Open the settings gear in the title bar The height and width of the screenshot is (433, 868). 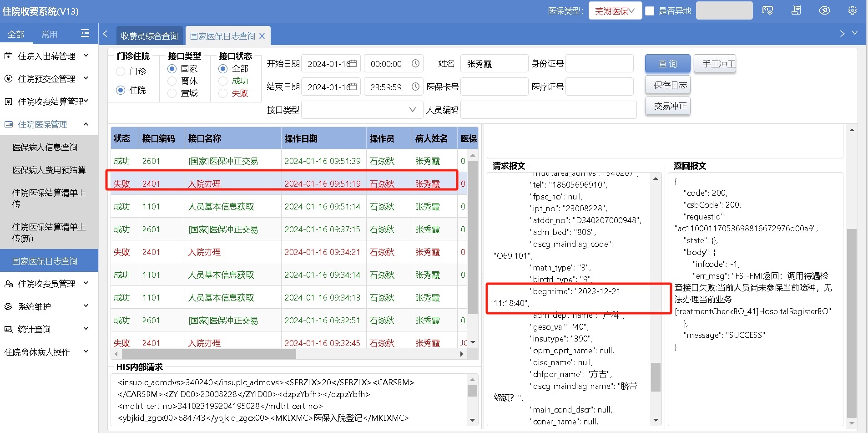(x=853, y=10)
